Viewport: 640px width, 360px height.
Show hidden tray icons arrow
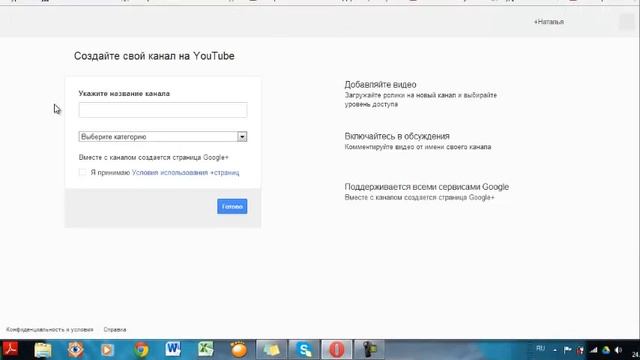click(x=555, y=350)
